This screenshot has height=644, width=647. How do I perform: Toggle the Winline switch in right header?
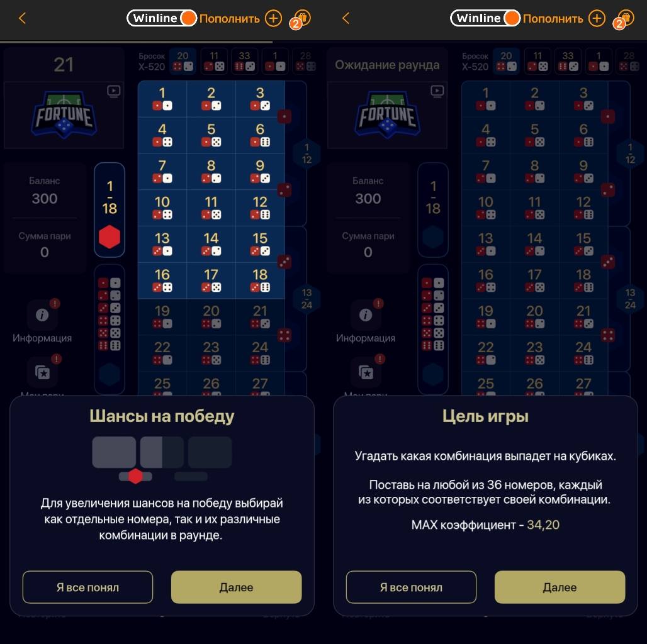485,18
